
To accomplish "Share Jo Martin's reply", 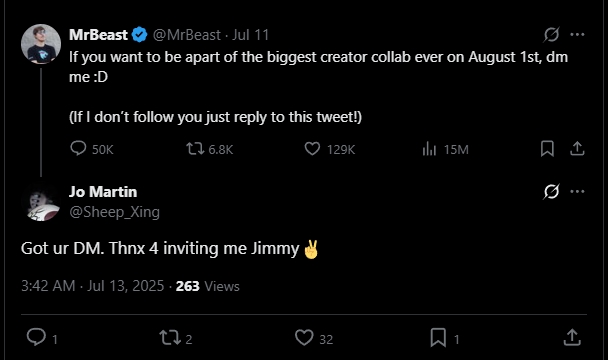I will pos(572,337).
